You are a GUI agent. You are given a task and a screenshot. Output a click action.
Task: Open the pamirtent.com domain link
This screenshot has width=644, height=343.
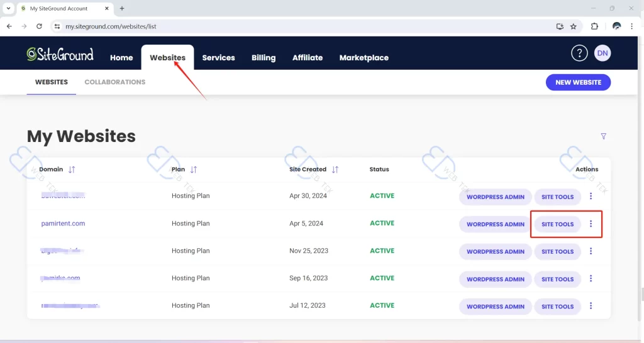(x=63, y=224)
